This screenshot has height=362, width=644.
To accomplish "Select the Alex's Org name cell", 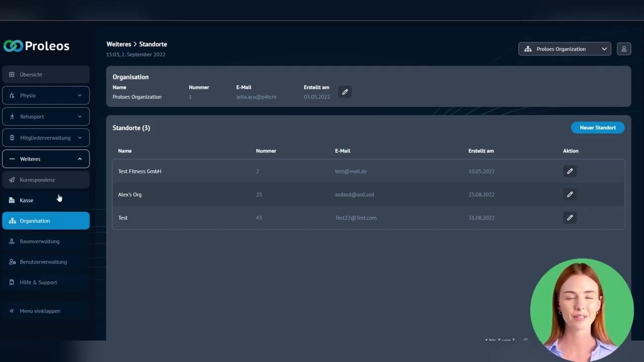I will pyautogui.click(x=130, y=195).
